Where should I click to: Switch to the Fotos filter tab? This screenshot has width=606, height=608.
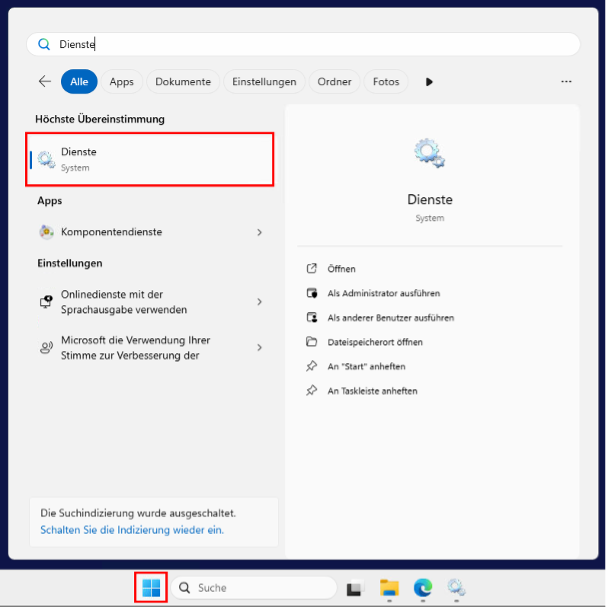386,81
